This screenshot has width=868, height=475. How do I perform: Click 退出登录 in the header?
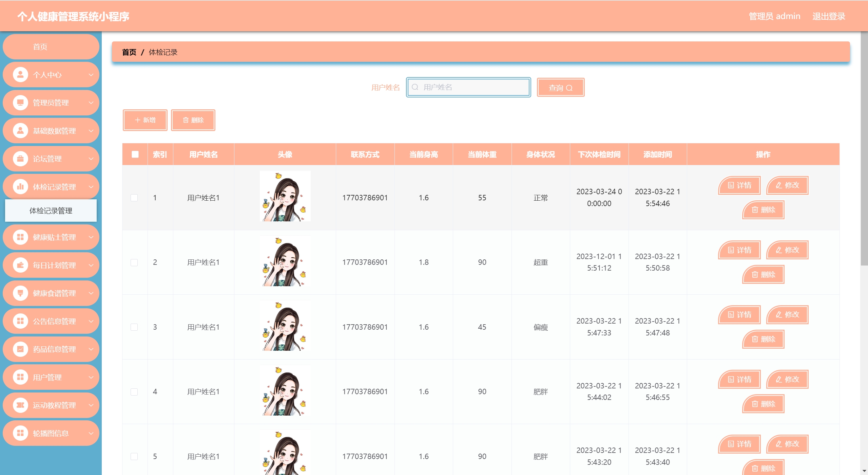(x=828, y=16)
